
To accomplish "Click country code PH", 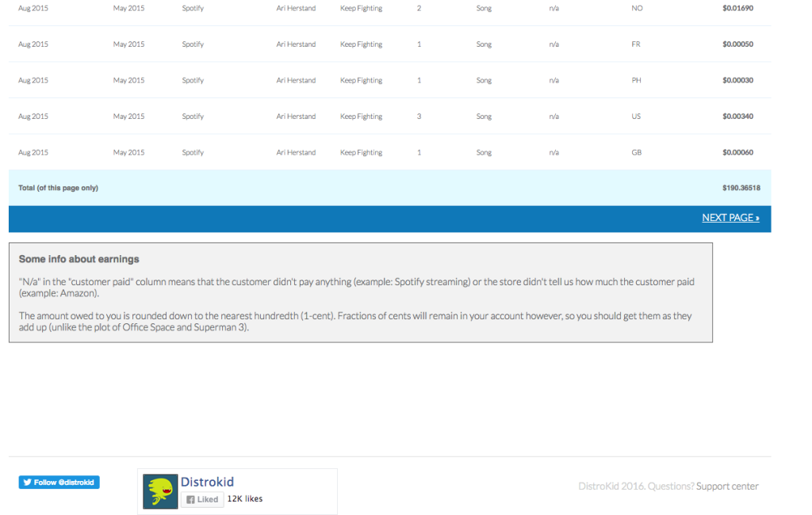I will 637,80.
